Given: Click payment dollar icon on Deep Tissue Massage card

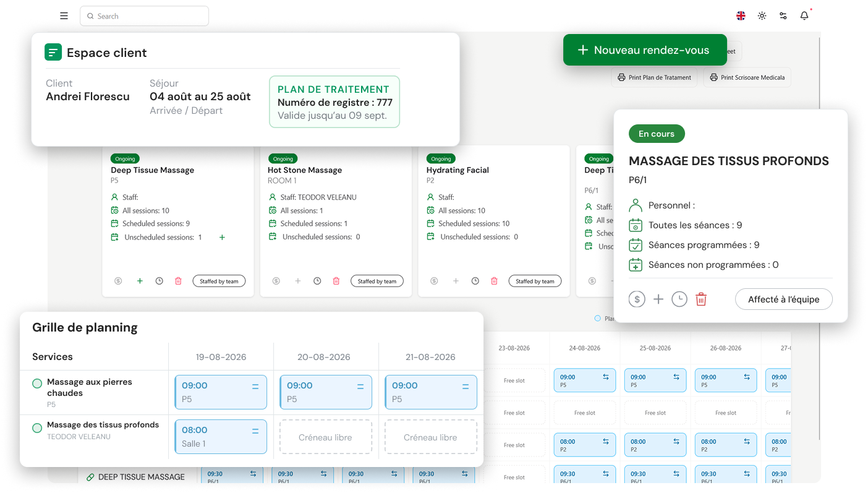Looking at the screenshot, I should tap(118, 281).
